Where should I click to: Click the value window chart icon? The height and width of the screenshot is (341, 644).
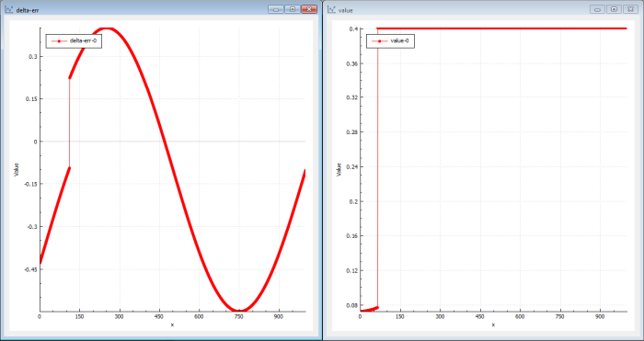[331, 10]
